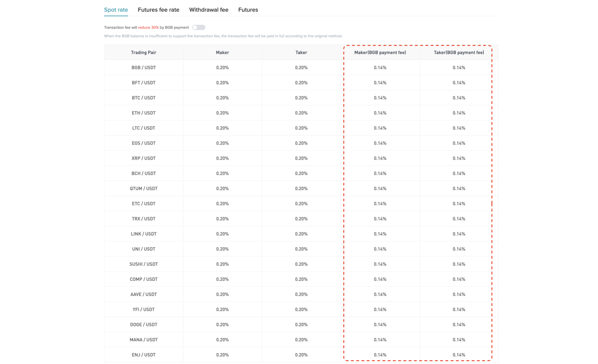Select the ETH / USDT row
The height and width of the screenshot is (364, 598).
tap(143, 113)
